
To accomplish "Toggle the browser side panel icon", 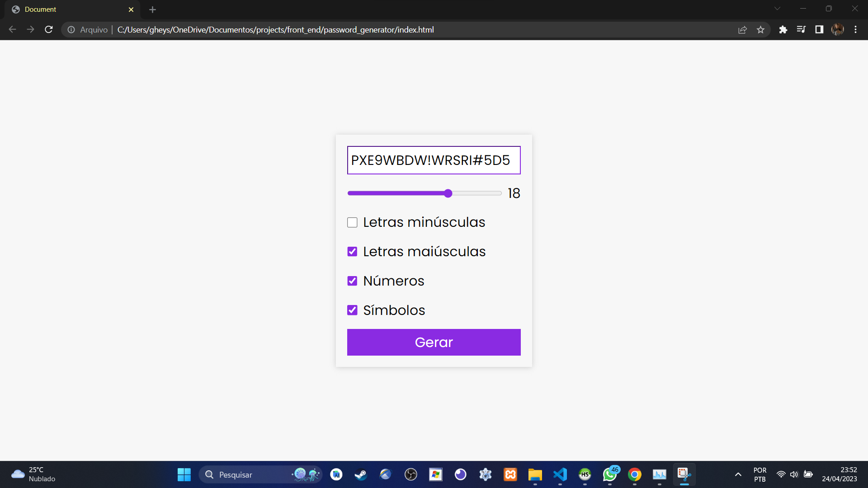I will (x=819, y=30).
